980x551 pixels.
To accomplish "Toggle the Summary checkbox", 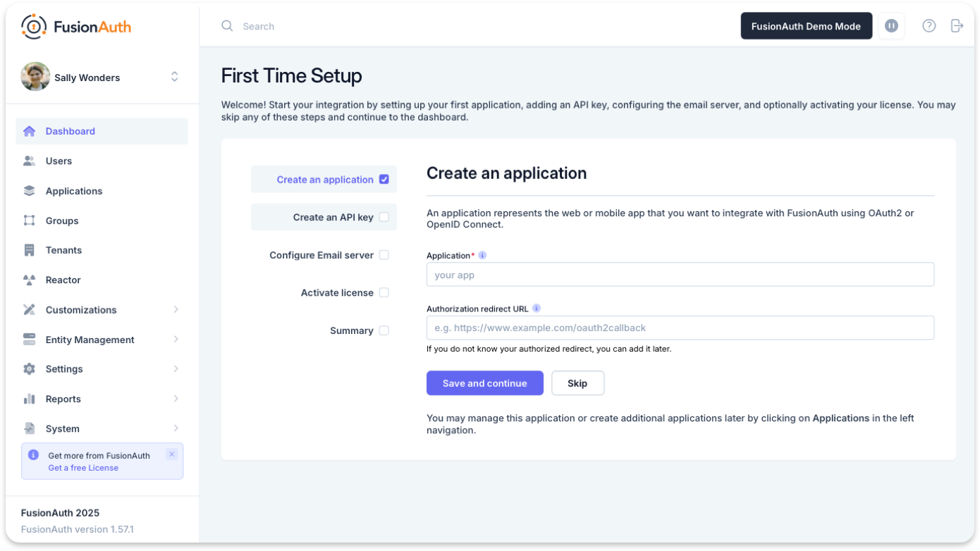I will [384, 330].
